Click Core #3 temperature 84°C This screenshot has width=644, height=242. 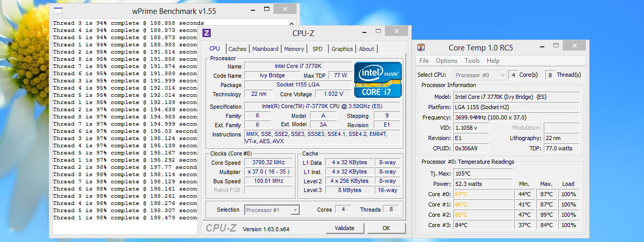(483, 225)
